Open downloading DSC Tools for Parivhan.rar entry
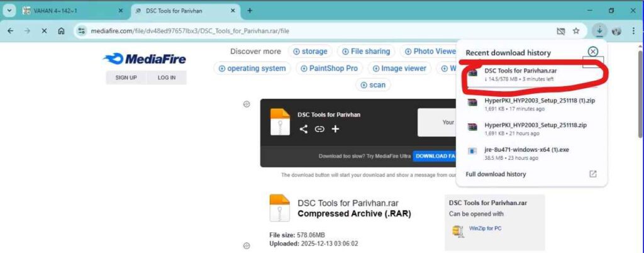644x253 pixels. tap(532, 74)
